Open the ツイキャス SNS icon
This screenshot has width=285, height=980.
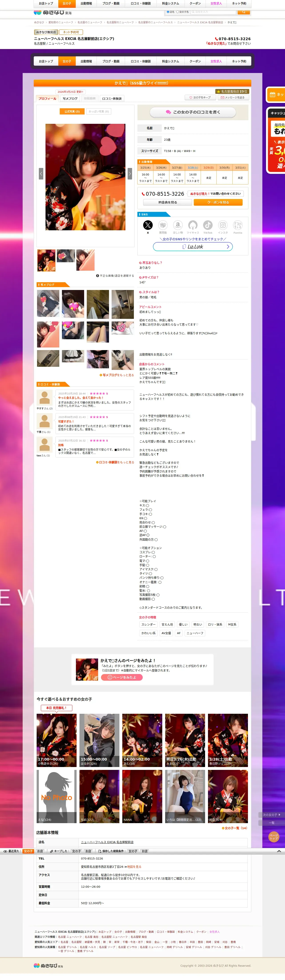coord(193,225)
